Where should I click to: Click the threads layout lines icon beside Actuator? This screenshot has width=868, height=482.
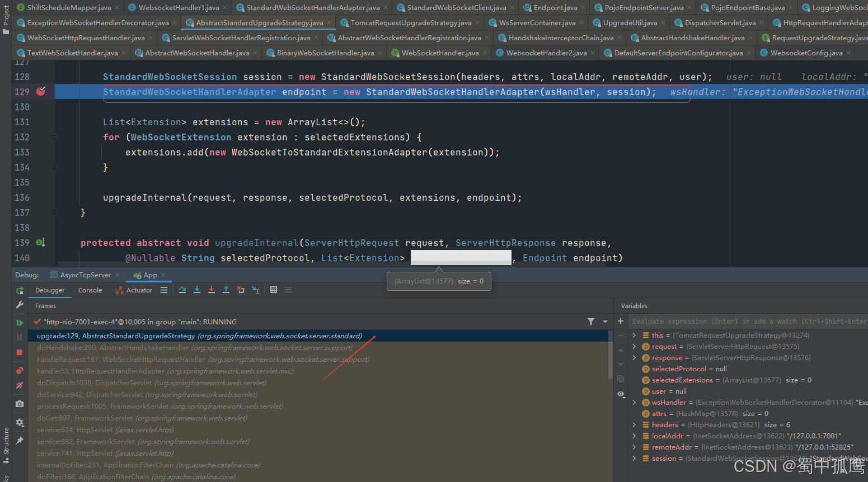pos(164,290)
